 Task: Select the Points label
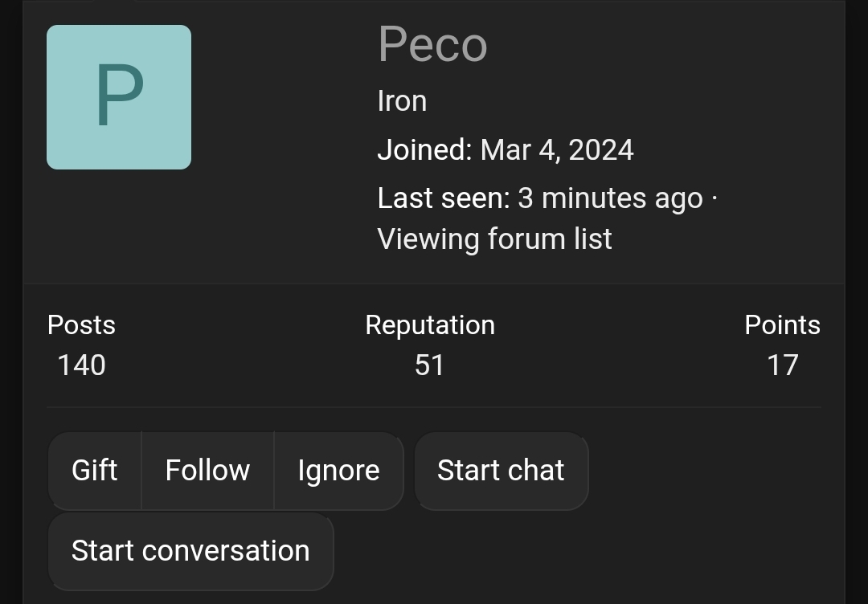(782, 324)
